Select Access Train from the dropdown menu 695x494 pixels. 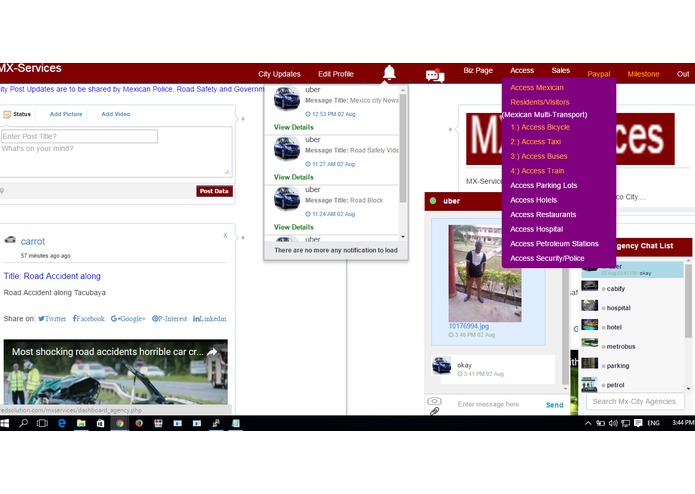tap(537, 171)
